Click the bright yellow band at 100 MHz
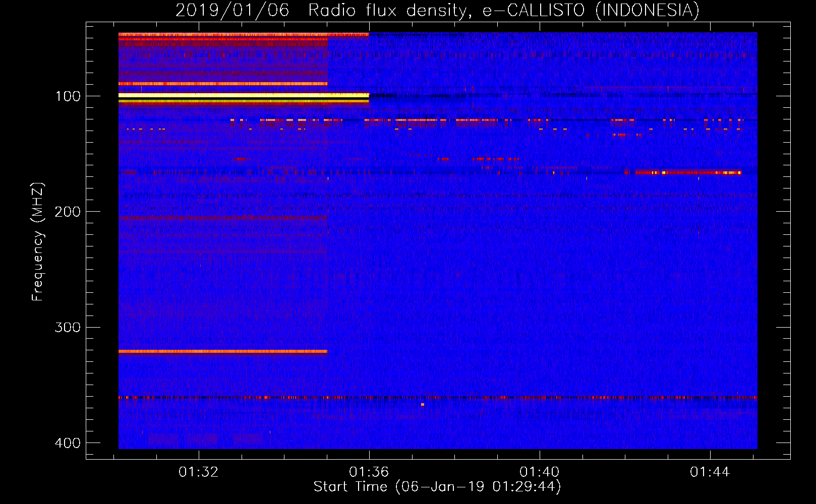 pyautogui.click(x=244, y=95)
